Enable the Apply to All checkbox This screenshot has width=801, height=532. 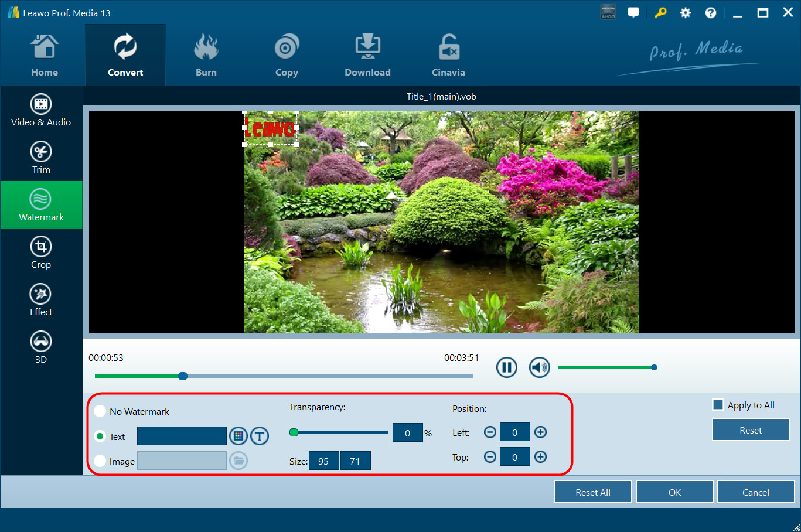(x=718, y=405)
